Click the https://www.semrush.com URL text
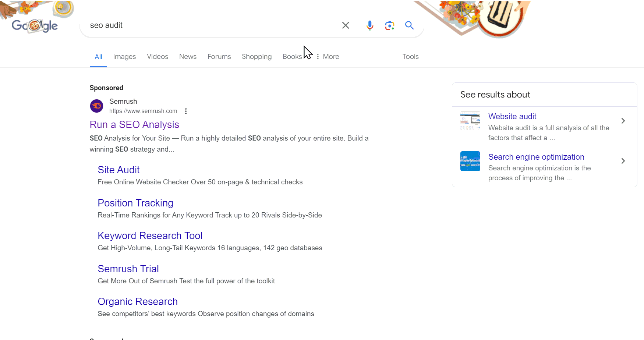The width and height of the screenshot is (644, 340). (x=143, y=111)
